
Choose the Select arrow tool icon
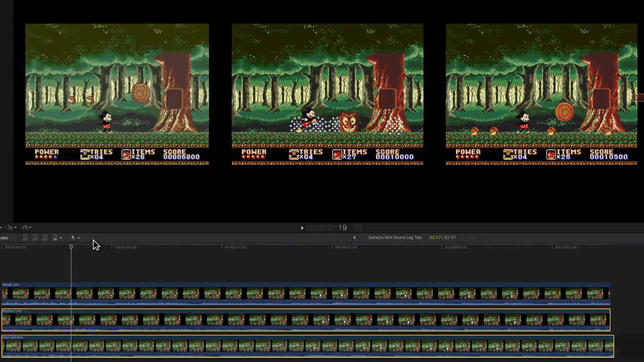pos(73,237)
